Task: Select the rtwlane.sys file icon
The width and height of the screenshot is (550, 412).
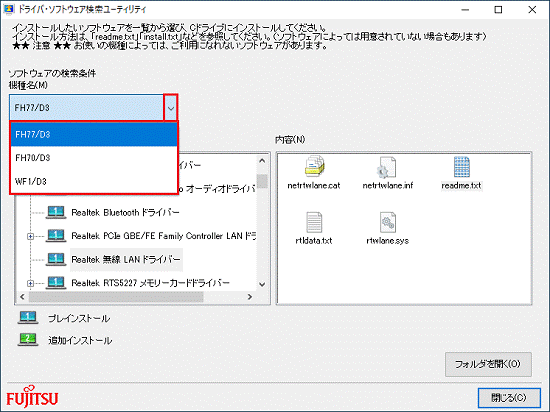Action: (x=388, y=222)
